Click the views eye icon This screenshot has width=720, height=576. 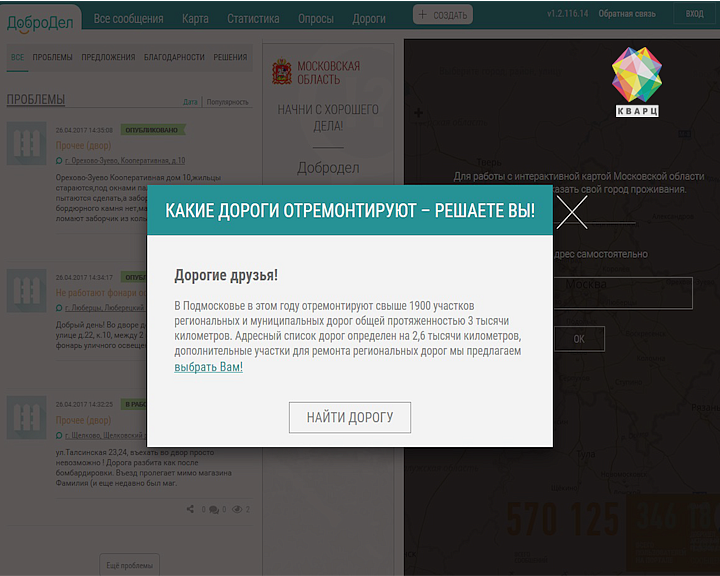pos(237,509)
